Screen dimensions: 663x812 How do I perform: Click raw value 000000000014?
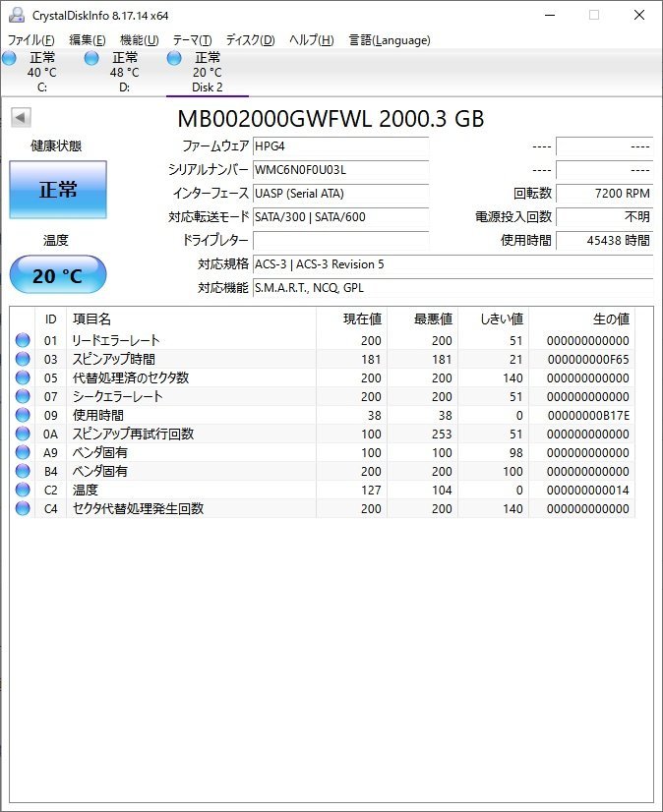coord(588,490)
